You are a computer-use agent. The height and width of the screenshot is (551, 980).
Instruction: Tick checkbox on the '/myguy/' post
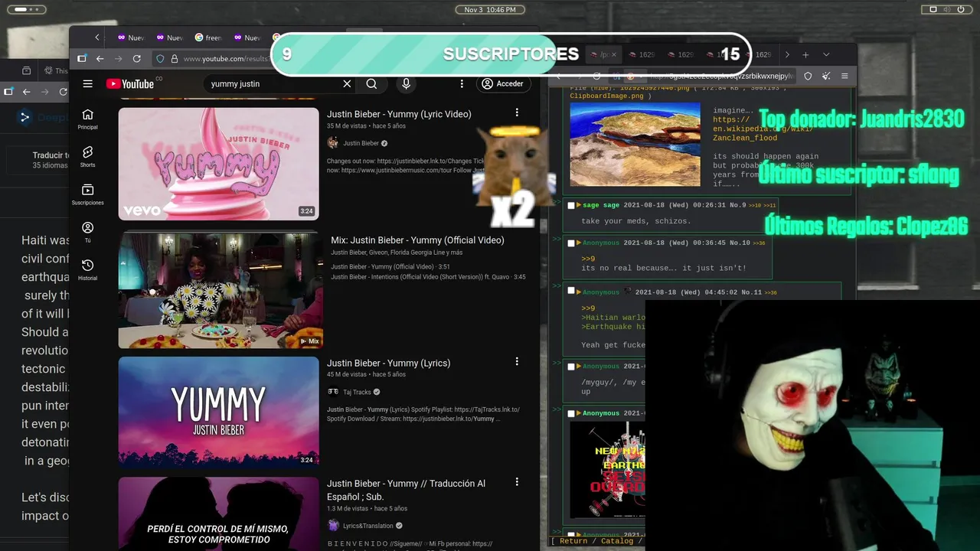coord(571,367)
